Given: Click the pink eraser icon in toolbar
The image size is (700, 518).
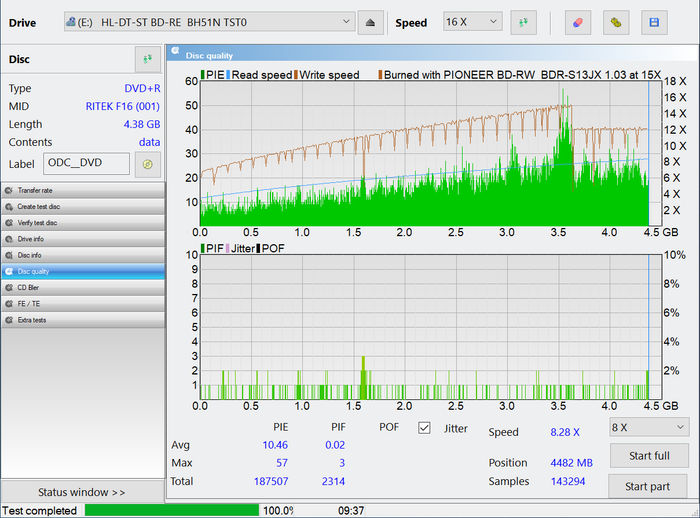Looking at the screenshot, I should click(x=577, y=22).
